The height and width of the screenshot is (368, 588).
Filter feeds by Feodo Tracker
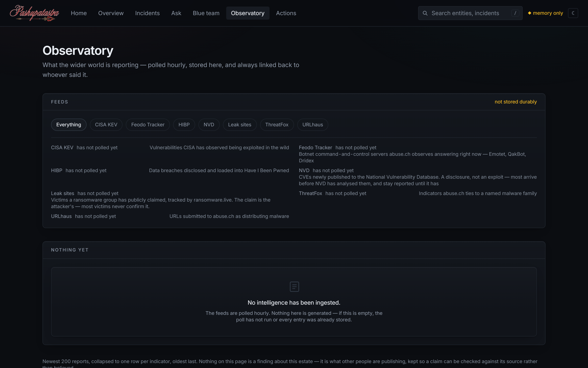tap(148, 125)
